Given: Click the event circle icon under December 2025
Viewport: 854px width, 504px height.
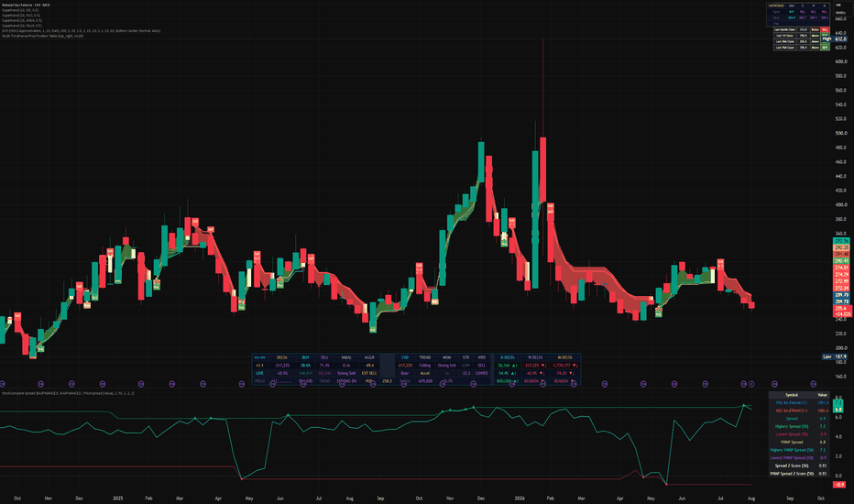Looking at the screenshot, I should tap(474, 384).
